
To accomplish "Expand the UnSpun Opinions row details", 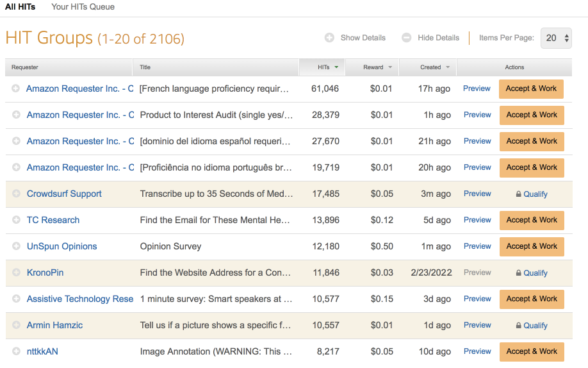I will [16, 246].
